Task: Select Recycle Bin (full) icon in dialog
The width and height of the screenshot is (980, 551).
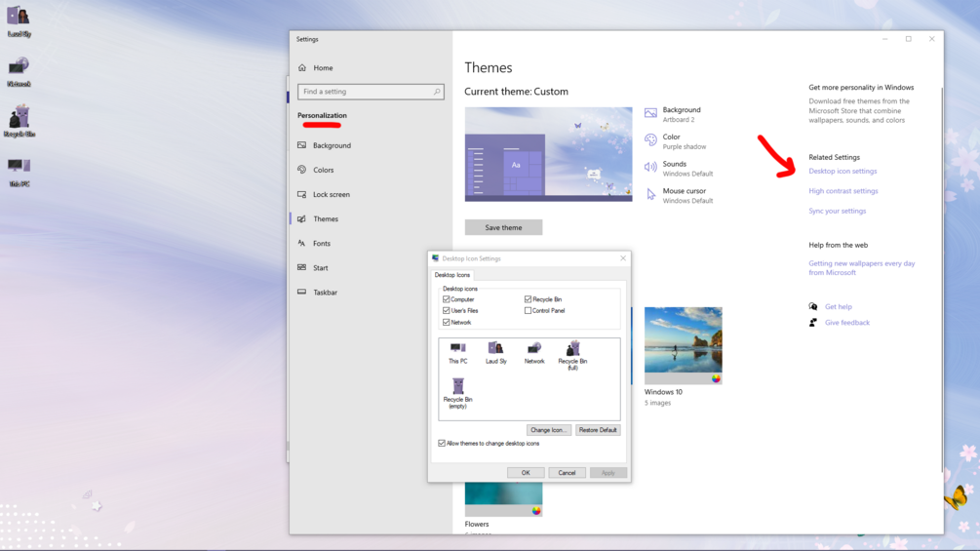Action: pyautogui.click(x=572, y=355)
